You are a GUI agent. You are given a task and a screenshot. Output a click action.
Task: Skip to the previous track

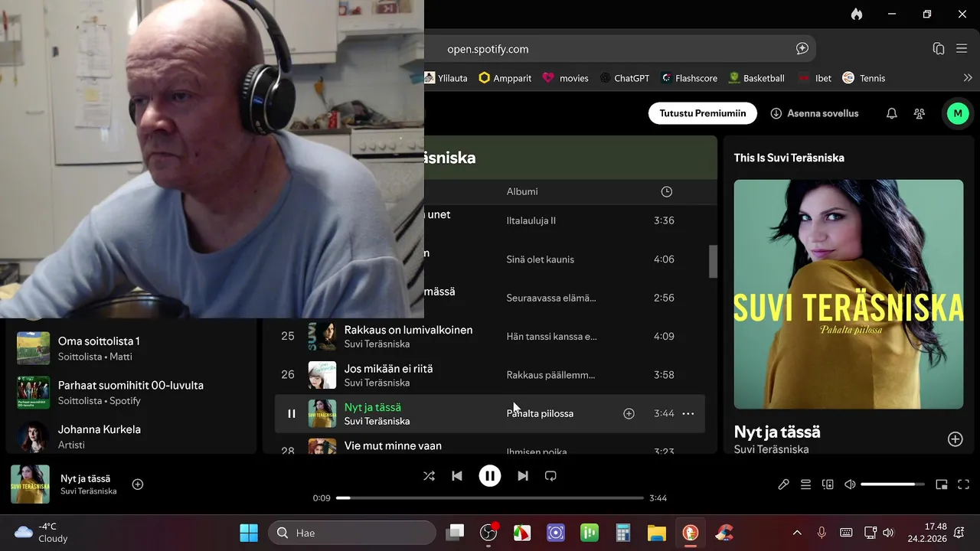click(x=457, y=476)
